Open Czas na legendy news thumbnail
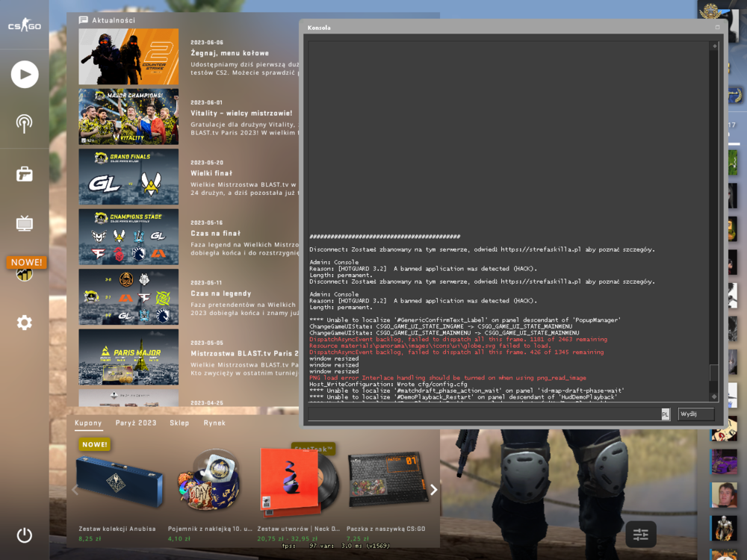This screenshot has height=560, width=747. pos(128,296)
